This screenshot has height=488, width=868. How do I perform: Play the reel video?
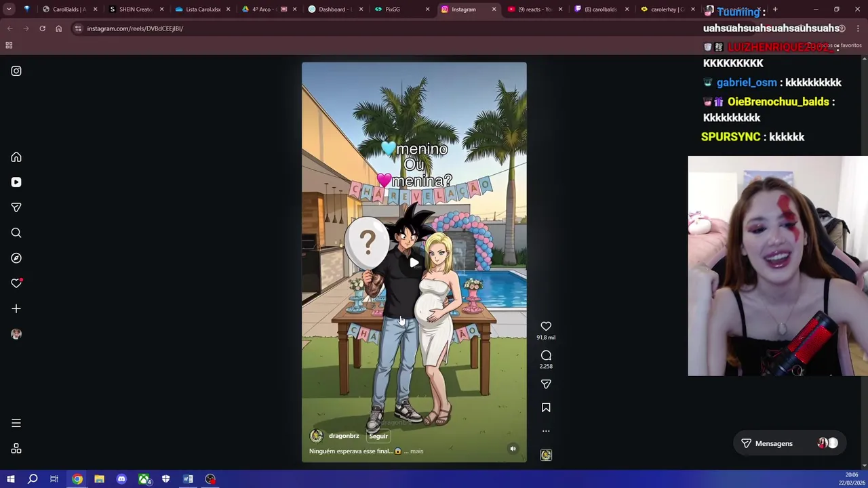pyautogui.click(x=414, y=263)
